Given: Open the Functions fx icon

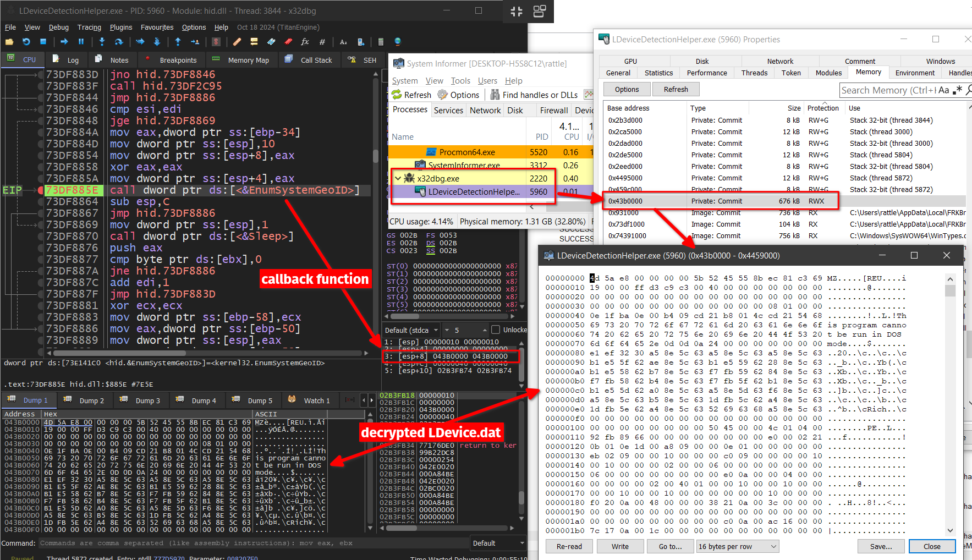Looking at the screenshot, I should click(305, 42).
